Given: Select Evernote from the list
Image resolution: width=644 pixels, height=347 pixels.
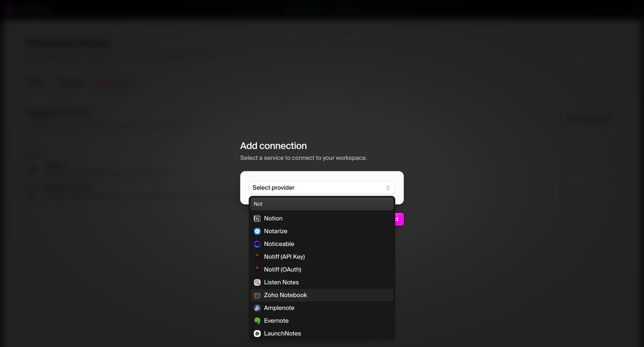Looking at the screenshot, I should [322, 321].
